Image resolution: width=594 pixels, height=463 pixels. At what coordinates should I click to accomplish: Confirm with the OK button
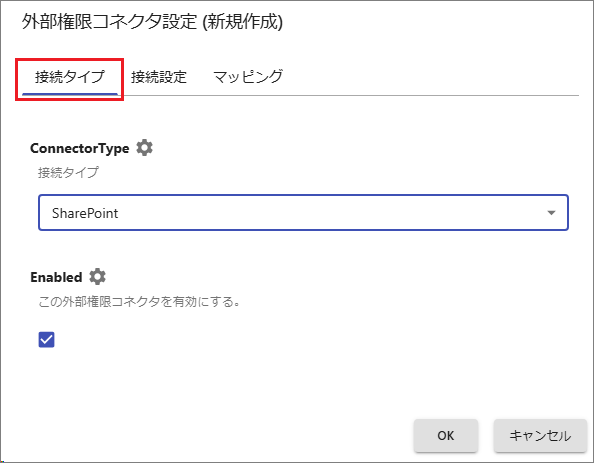coord(446,436)
